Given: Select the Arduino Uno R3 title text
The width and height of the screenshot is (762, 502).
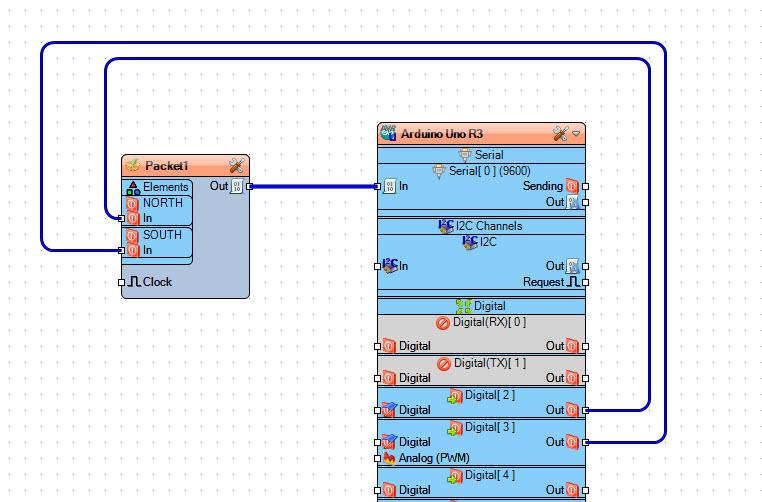Looking at the screenshot, I should (x=441, y=134).
